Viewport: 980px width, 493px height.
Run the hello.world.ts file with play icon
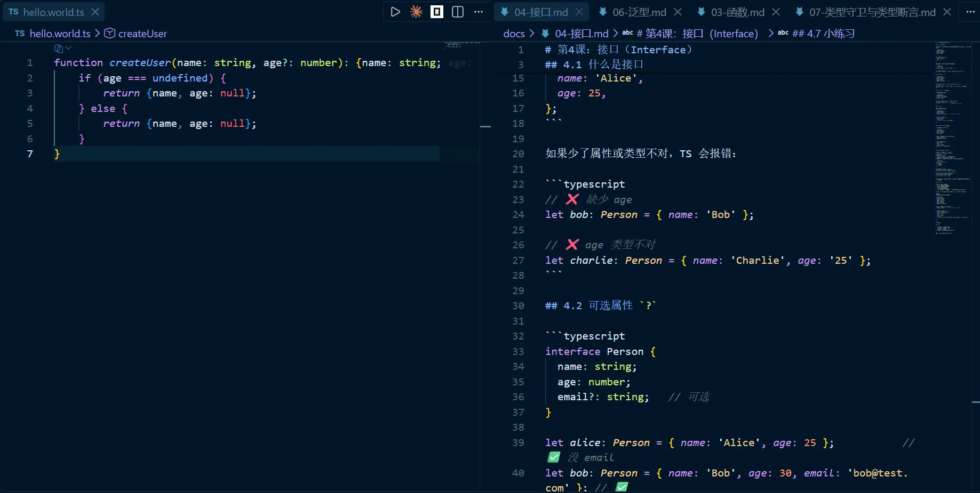pos(395,12)
